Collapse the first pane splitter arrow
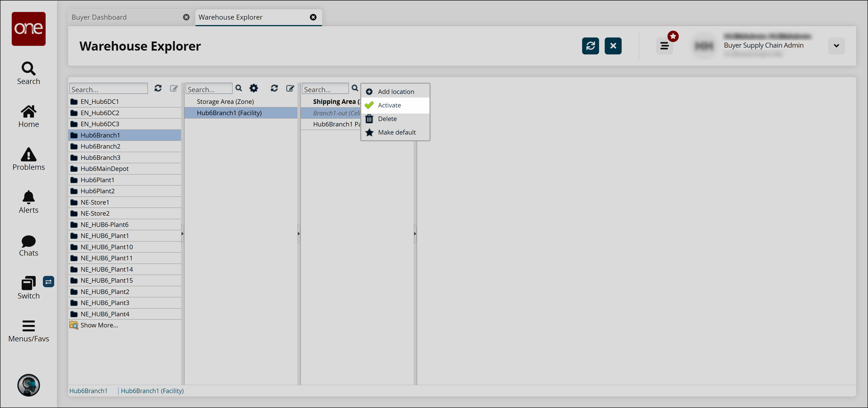 pos(182,233)
